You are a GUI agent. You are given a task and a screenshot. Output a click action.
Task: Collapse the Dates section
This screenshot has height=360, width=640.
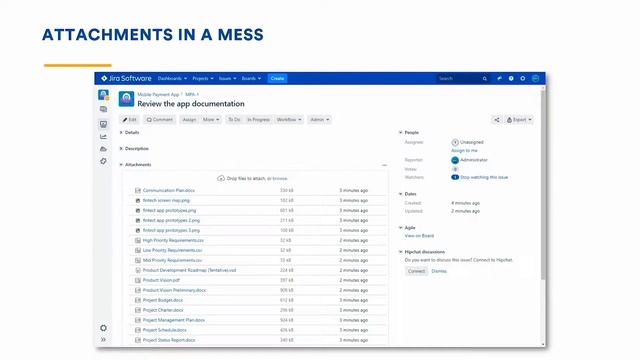pos(400,194)
